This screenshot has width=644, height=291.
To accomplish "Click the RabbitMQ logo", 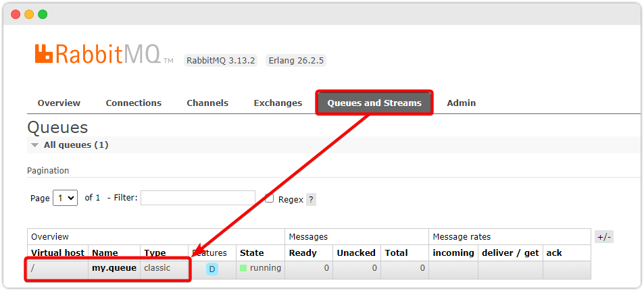I will 104,54.
